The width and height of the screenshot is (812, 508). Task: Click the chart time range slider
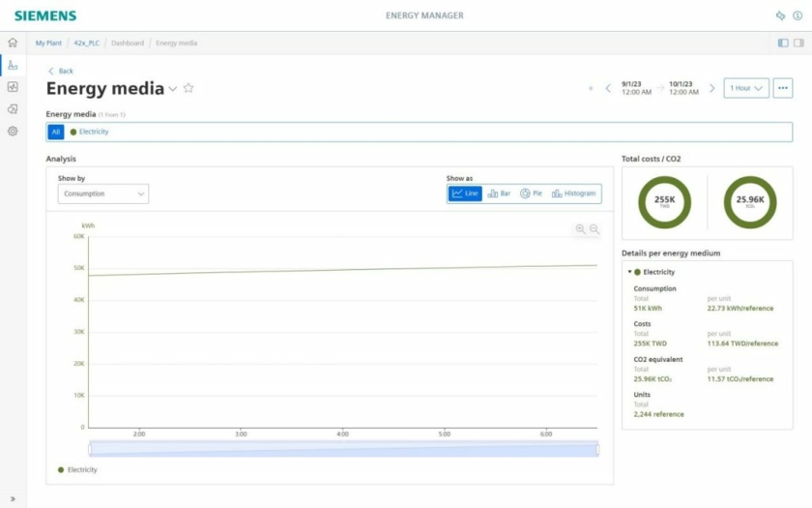pos(343,448)
